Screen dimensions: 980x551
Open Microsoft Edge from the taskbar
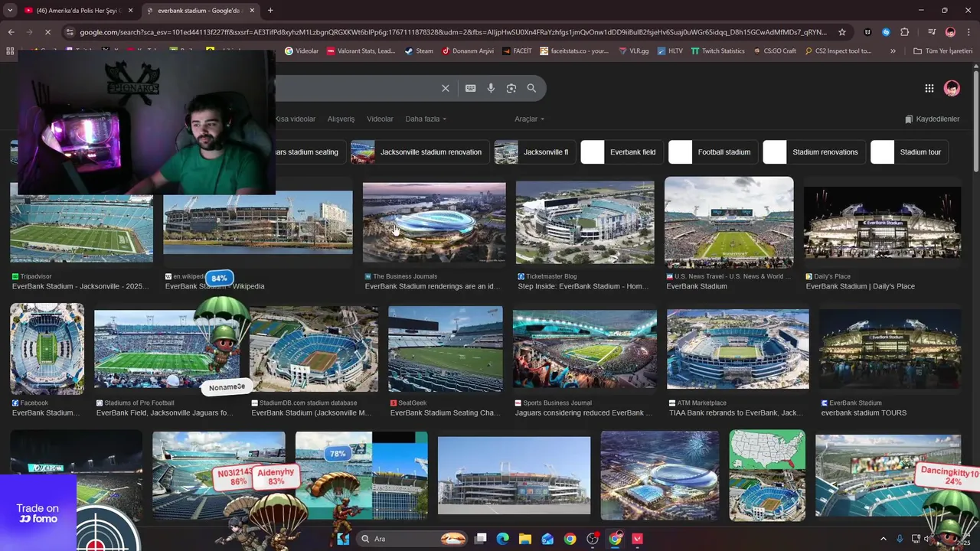[x=503, y=539]
